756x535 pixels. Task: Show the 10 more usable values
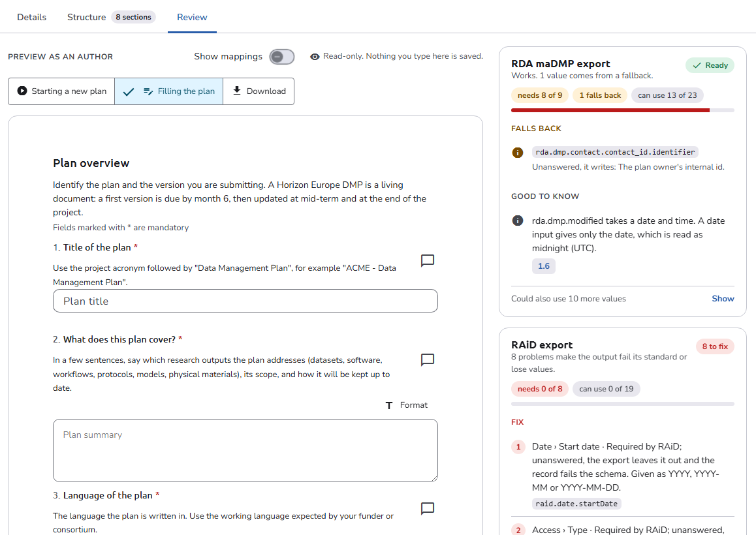coord(723,299)
